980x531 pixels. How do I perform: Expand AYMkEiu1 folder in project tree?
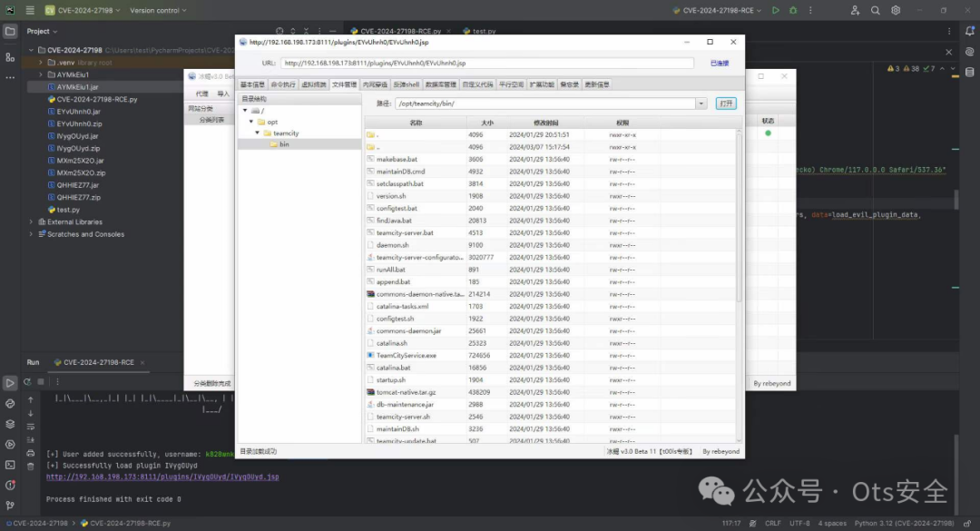click(41, 74)
